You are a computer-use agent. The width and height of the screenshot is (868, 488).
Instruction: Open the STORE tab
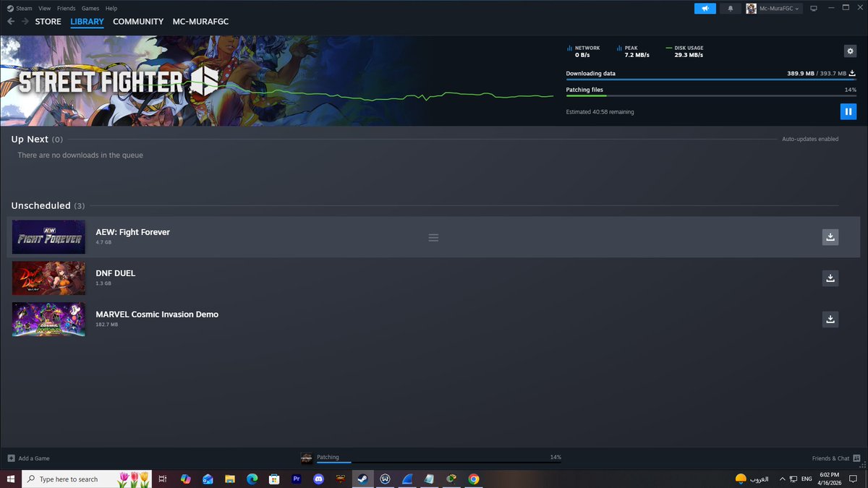pyautogui.click(x=48, y=22)
